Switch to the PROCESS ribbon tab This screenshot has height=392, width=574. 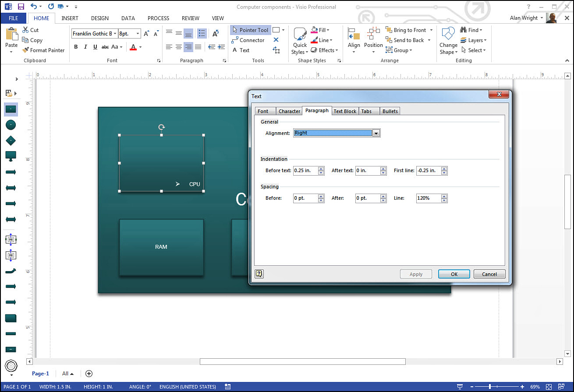tap(158, 18)
